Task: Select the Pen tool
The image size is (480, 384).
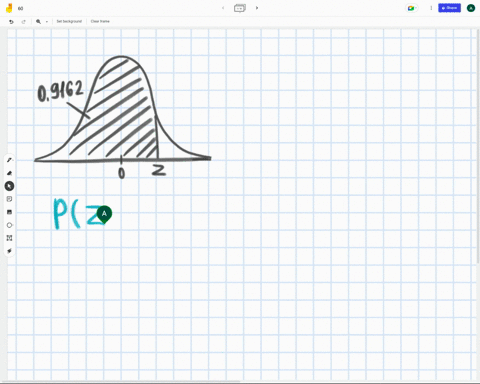Action: pos(9,160)
